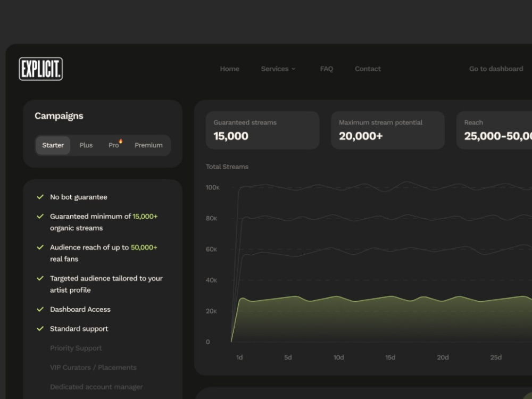Click the Dashboard Access text
Viewport: 532px width, 399px height.
tap(80, 310)
